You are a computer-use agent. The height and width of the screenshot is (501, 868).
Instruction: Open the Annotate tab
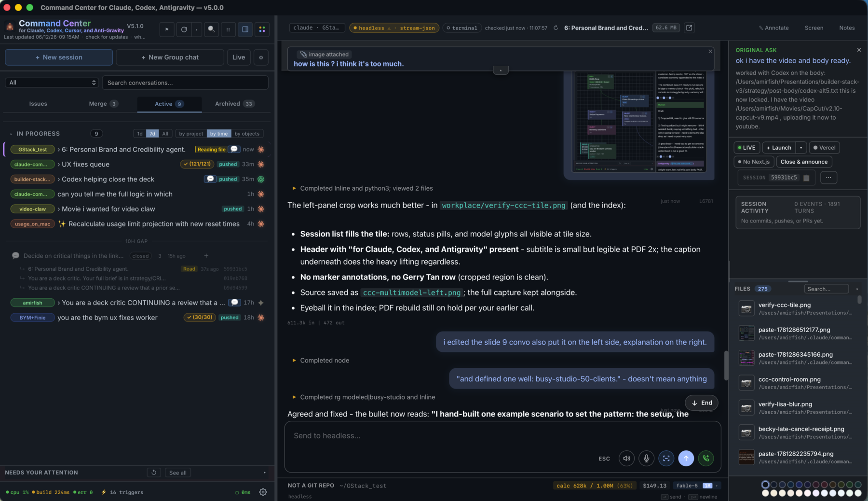[x=773, y=28]
